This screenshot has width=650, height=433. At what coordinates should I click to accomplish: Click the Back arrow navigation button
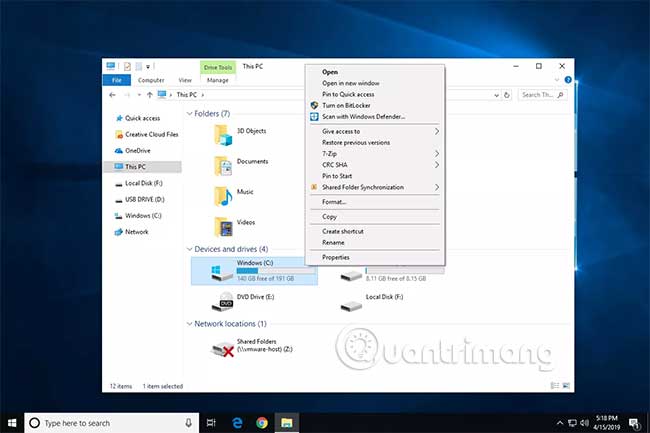click(x=112, y=95)
